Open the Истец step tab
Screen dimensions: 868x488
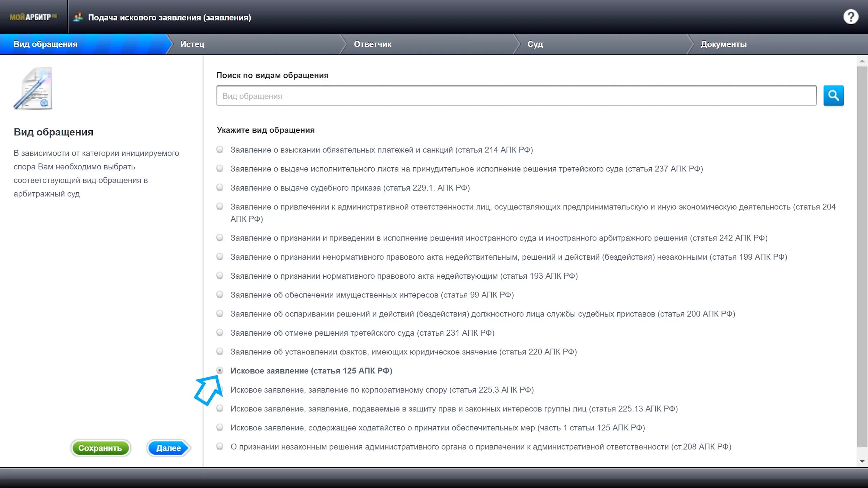tap(192, 44)
